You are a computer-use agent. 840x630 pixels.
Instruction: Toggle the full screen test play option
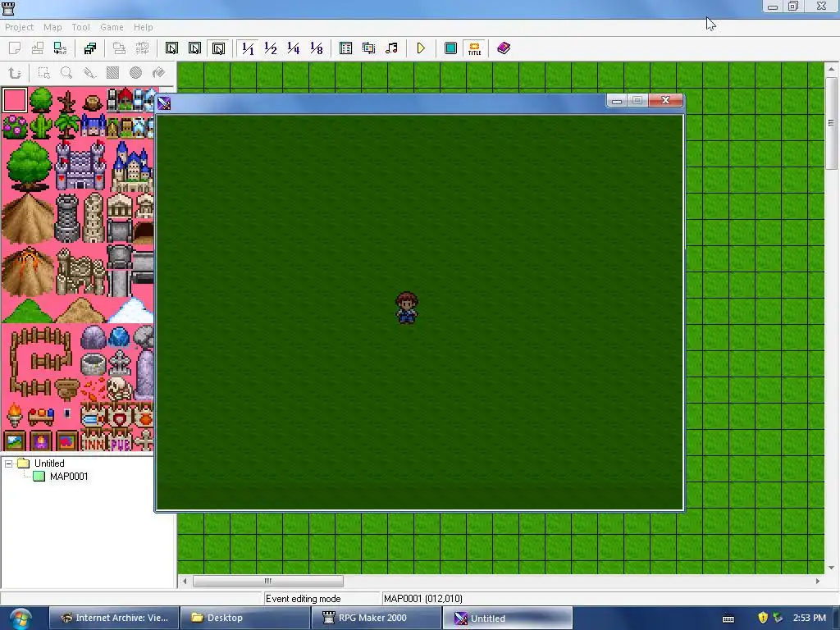click(x=450, y=48)
